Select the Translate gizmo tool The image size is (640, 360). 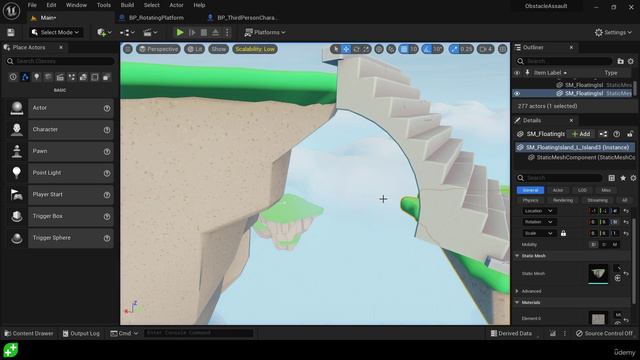tap(346, 49)
